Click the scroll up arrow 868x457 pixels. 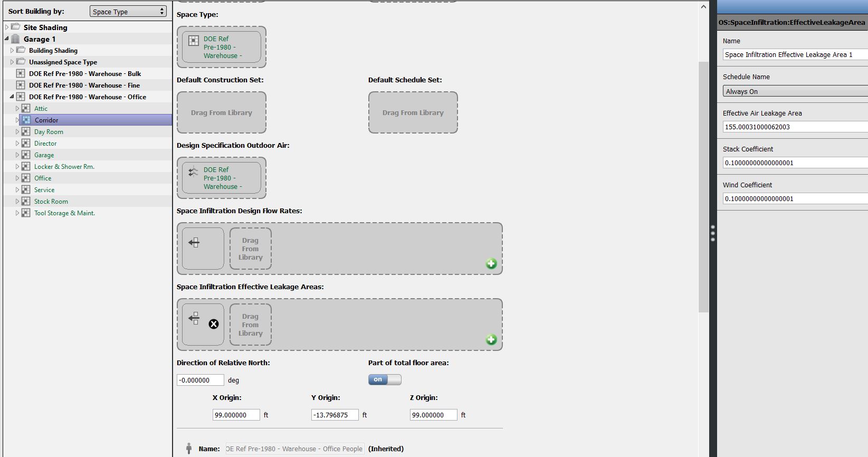[703, 7]
